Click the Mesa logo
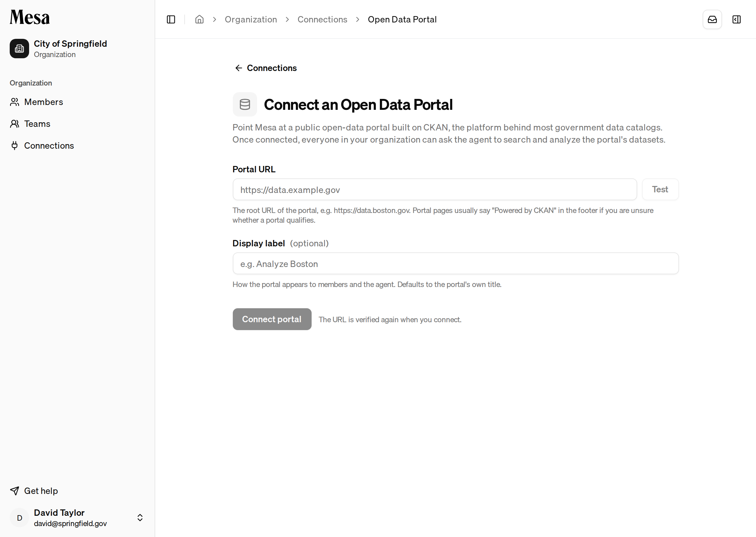756x537 pixels. point(30,17)
